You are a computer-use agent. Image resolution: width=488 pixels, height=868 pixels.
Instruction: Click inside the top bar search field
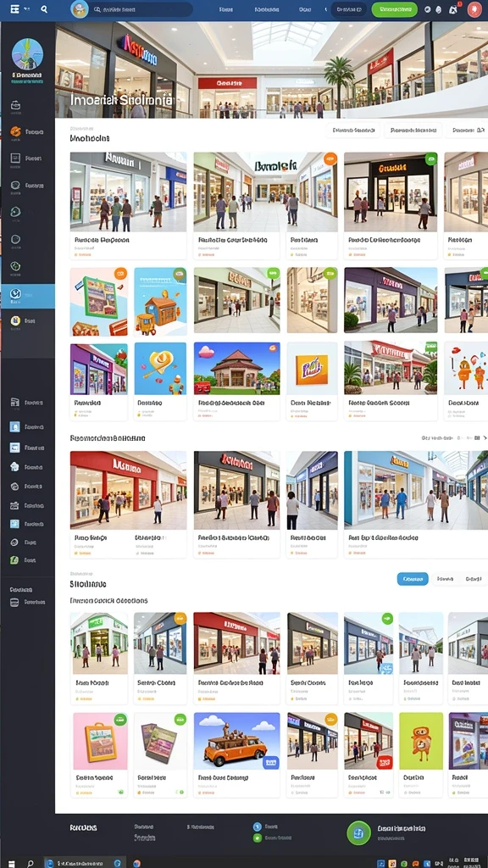coord(141,9)
